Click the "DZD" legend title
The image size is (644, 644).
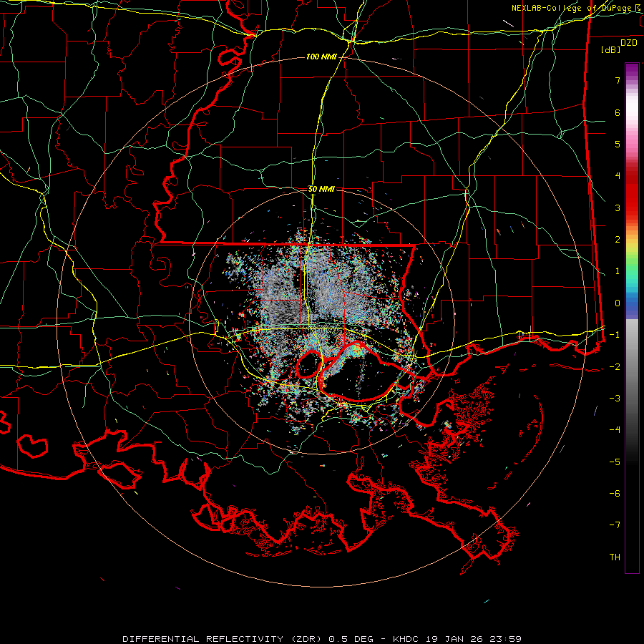click(x=629, y=42)
